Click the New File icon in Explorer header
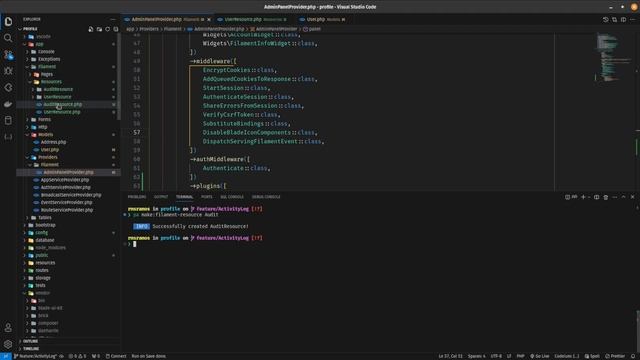Viewport: 640px width, 360px height. pos(91,29)
